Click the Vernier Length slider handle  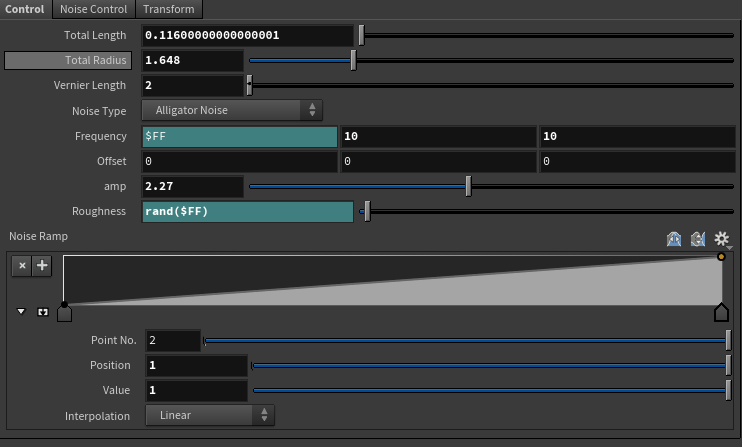click(249, 86)
